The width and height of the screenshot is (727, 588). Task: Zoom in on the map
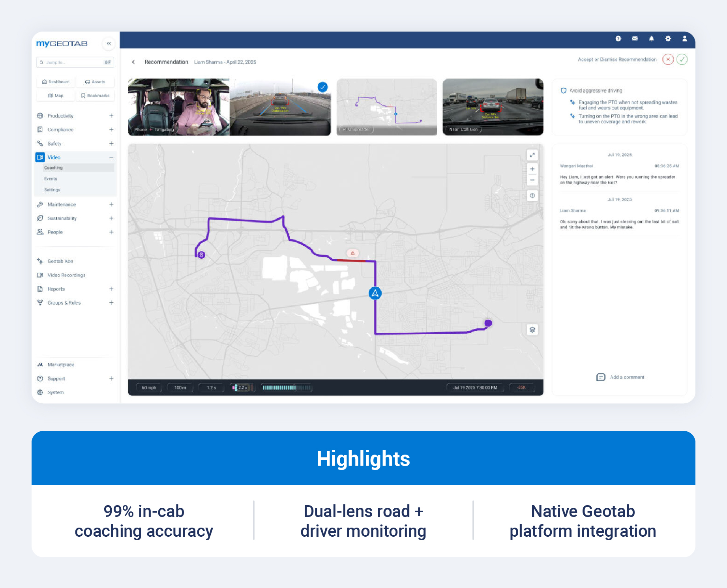point(532,169)
